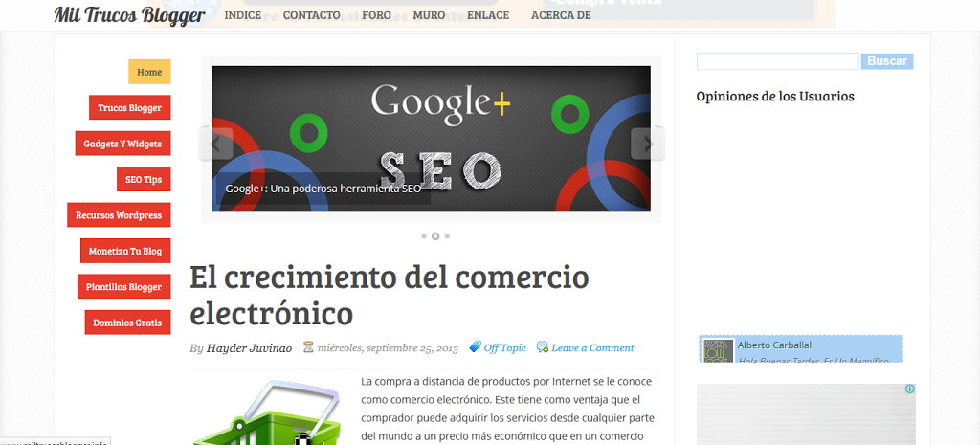
Task: Go to the FORO navigation link
Action: click(x=376, y=15)
